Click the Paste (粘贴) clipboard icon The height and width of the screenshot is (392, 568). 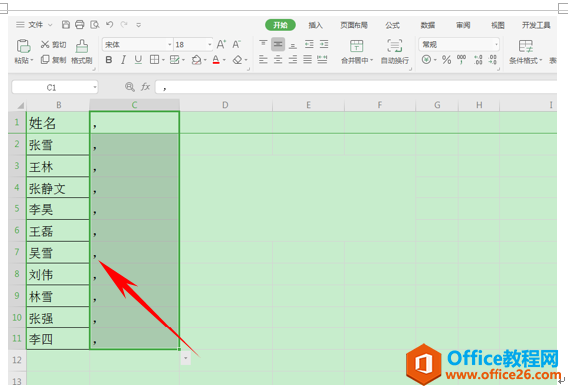pos(23,46)
